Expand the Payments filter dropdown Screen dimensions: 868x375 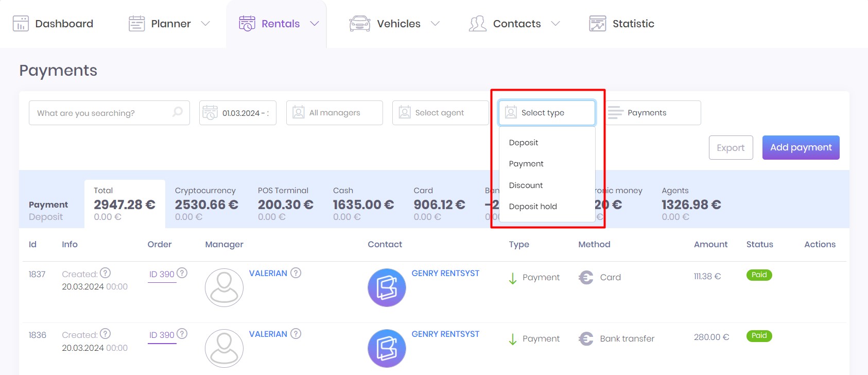tap(652, 113)
